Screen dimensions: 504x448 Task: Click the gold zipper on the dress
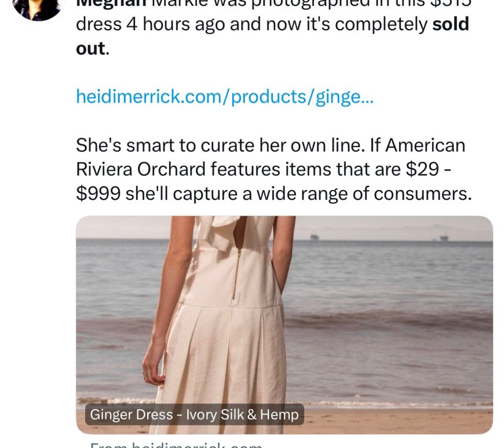pyautogui.click(x=235, y=272)
